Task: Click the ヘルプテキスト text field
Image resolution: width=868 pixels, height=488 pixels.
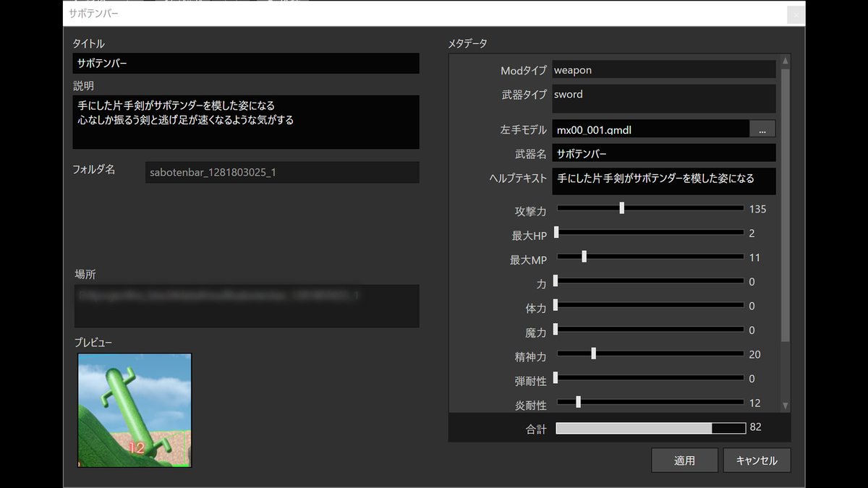Action: pyautogui.click(x=663, y=181)
